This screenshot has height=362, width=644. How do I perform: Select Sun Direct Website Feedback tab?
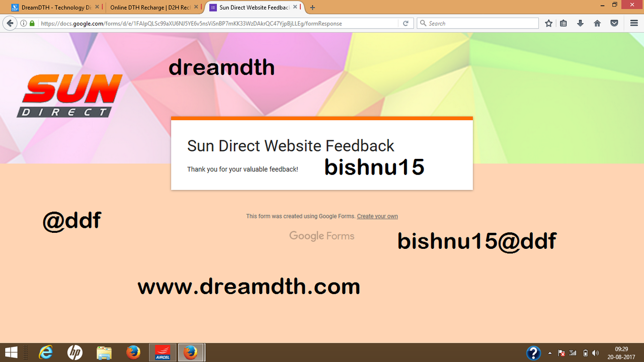coord(255,8)
